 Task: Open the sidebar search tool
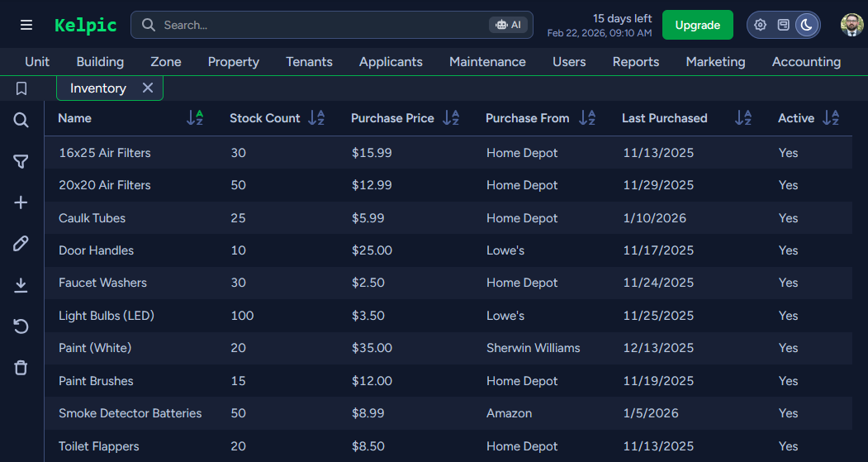[21, 121]
